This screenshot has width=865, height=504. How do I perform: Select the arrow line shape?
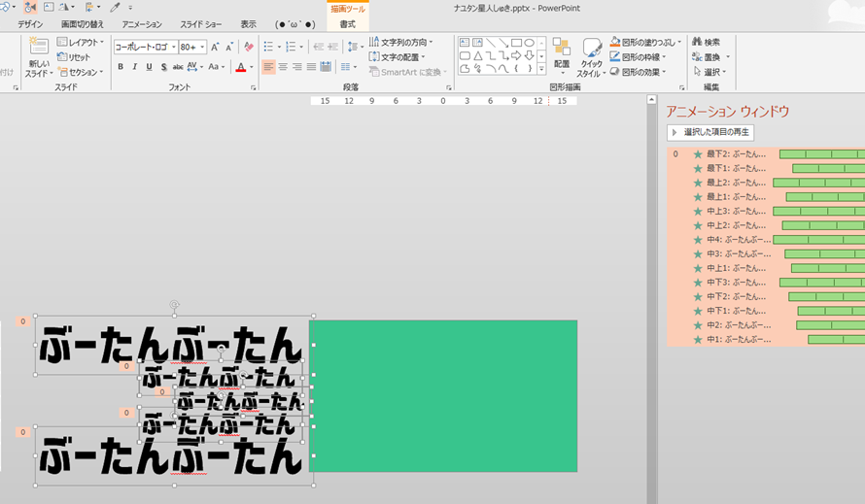point(503,43)
